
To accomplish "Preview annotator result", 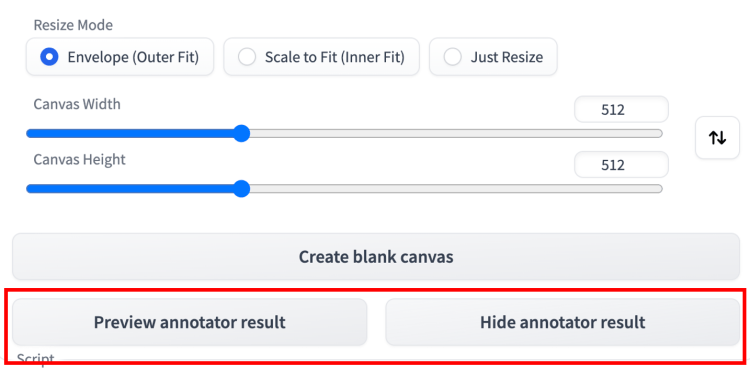I will 189,322.
